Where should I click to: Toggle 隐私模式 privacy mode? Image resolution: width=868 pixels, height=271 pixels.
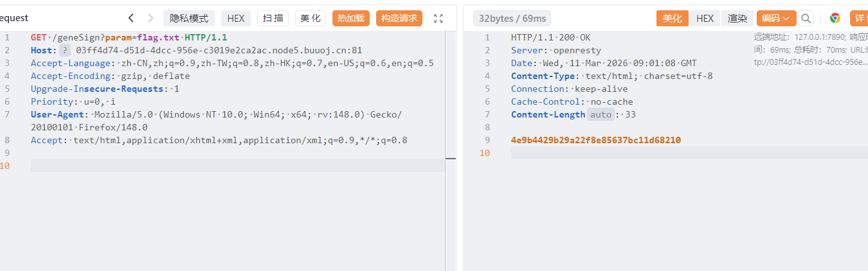click(189, 18)
